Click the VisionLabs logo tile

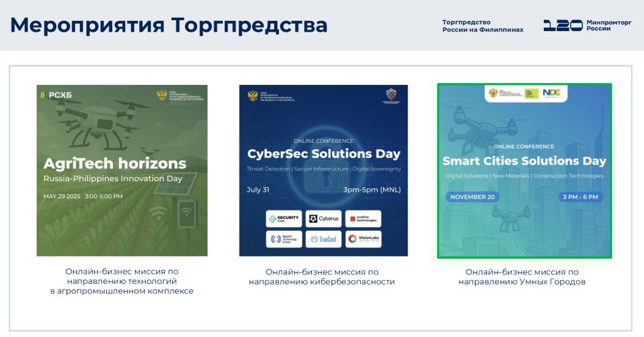click(363, 239)
